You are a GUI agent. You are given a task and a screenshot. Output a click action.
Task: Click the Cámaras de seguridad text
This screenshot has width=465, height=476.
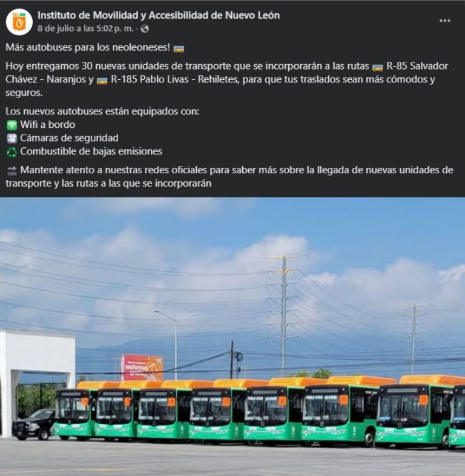pyautogui.click(x=69, y=138)
